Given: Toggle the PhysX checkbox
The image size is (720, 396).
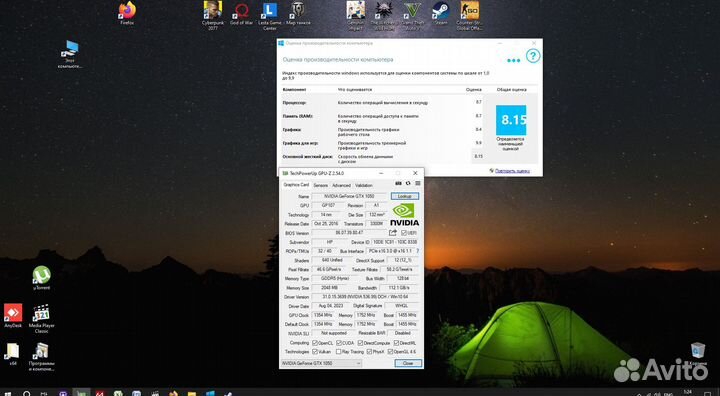Looking at the screenshot, I should [x=369, y=351].
